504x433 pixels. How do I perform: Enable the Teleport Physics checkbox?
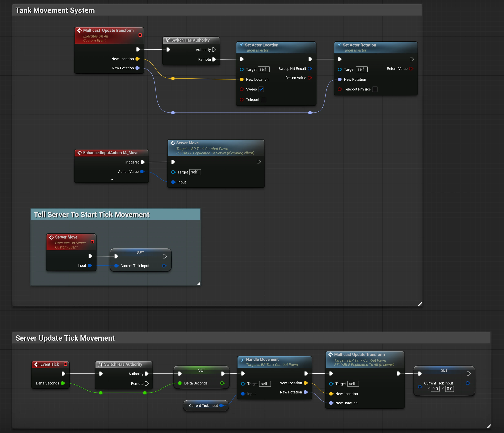375,89
